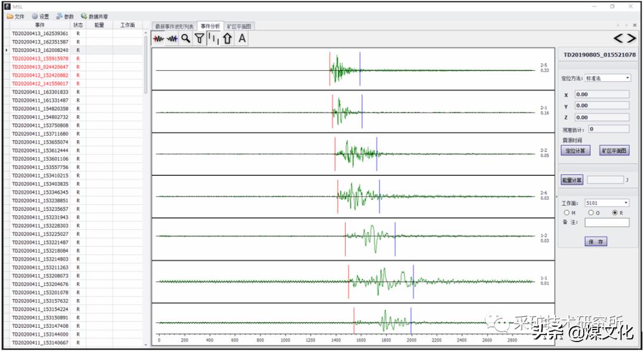The image size is (644, 351).
Task: Select event TD20200413_155915978 in list
Action: [x=40, y=59]
